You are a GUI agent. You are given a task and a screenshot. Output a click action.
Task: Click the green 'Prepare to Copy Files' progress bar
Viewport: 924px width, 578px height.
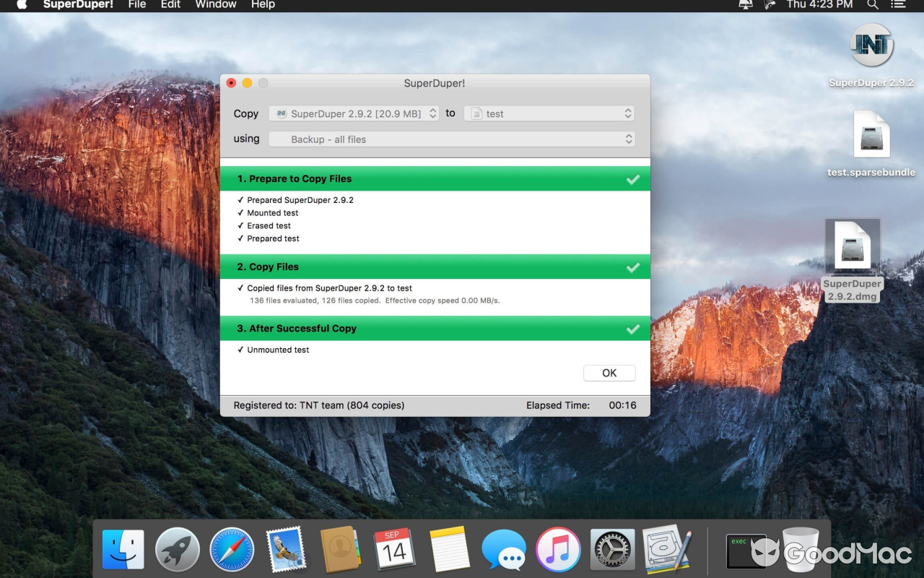point(433,178)
